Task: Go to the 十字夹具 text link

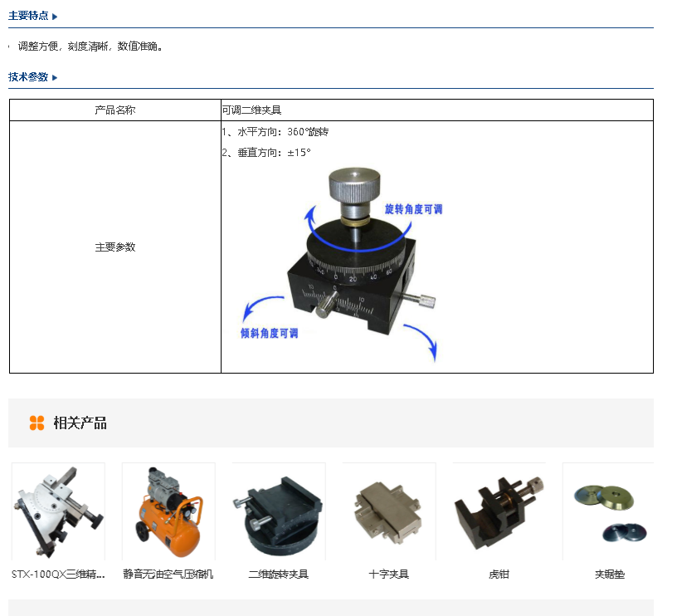Action: 389,574
